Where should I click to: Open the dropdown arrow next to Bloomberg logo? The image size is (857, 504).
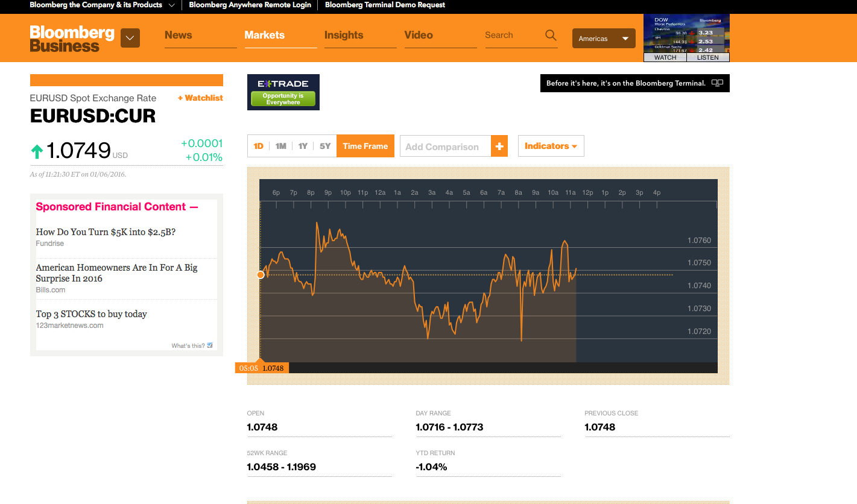pos(130,38)
